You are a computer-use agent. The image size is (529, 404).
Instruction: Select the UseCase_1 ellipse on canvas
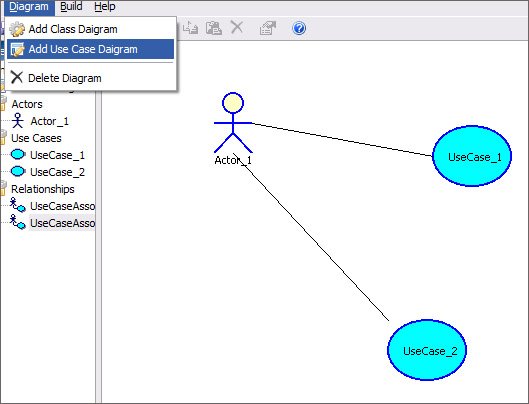coord(472,156)
